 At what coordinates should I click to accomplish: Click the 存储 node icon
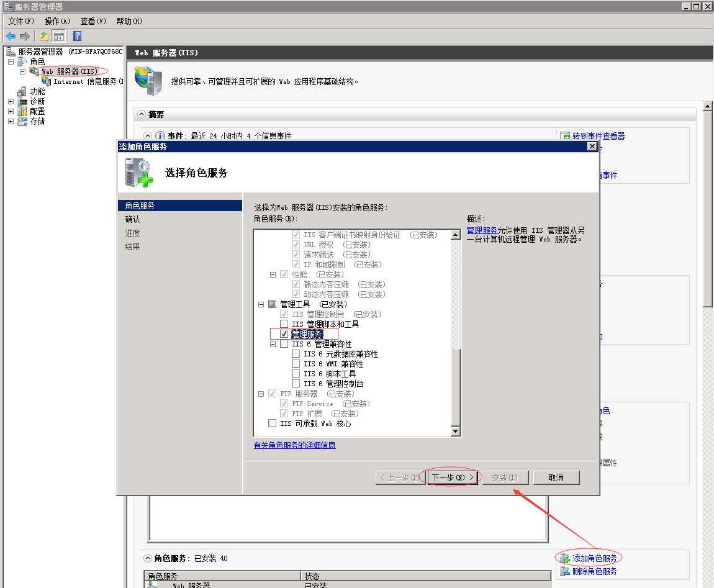22,121
